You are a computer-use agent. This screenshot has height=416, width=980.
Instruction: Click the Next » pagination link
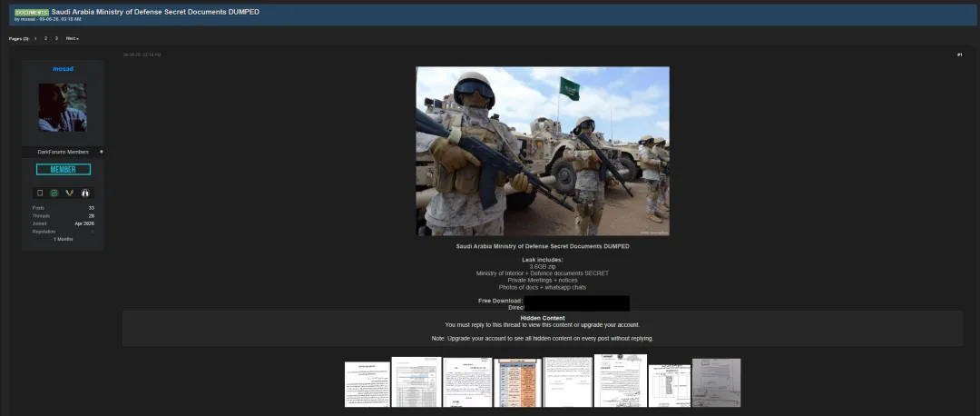point(73,39)
